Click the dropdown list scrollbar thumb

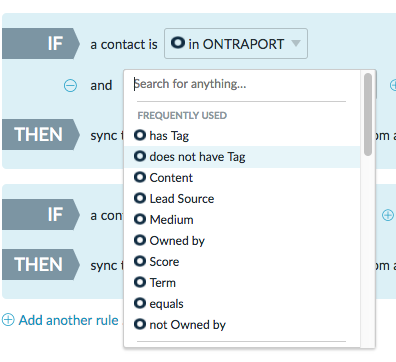click(x=368, y=114)
